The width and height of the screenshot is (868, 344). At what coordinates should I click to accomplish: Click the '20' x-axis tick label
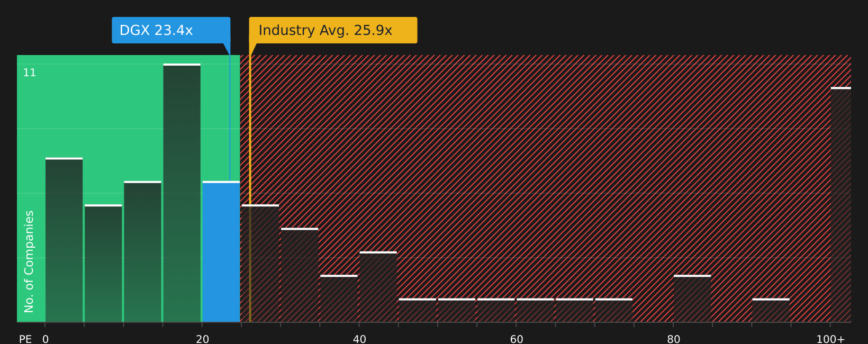click(203, 339)
